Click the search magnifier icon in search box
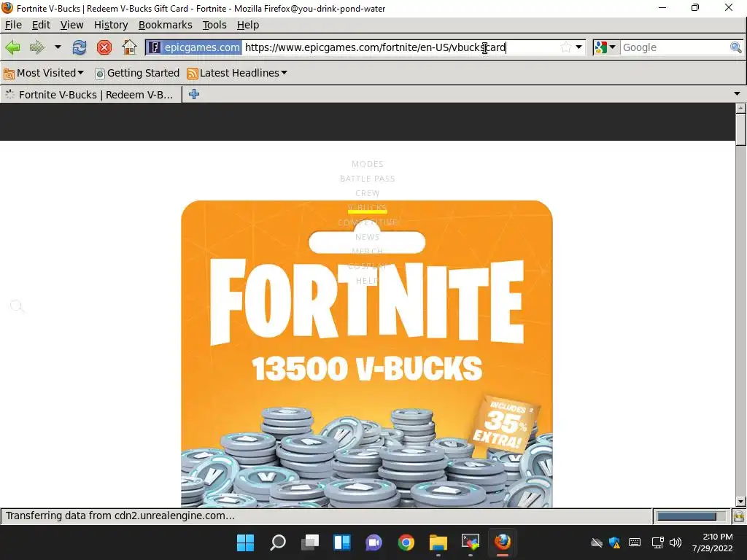 pos(735,47)
